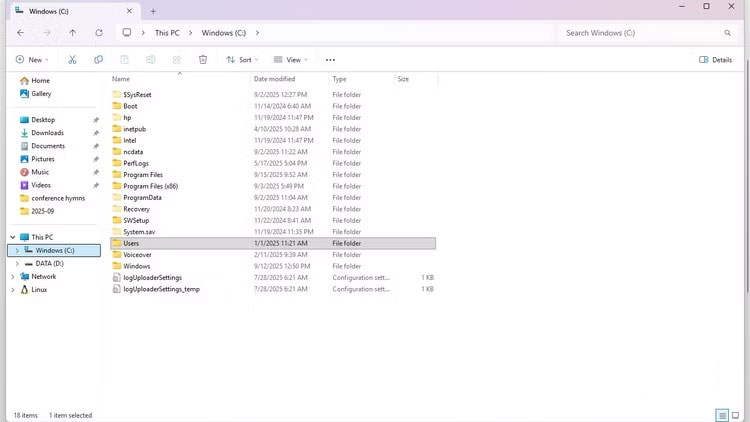Screen dimensions: 750x422
Task: Select the inetpub folder
Action: coord(134,129)
